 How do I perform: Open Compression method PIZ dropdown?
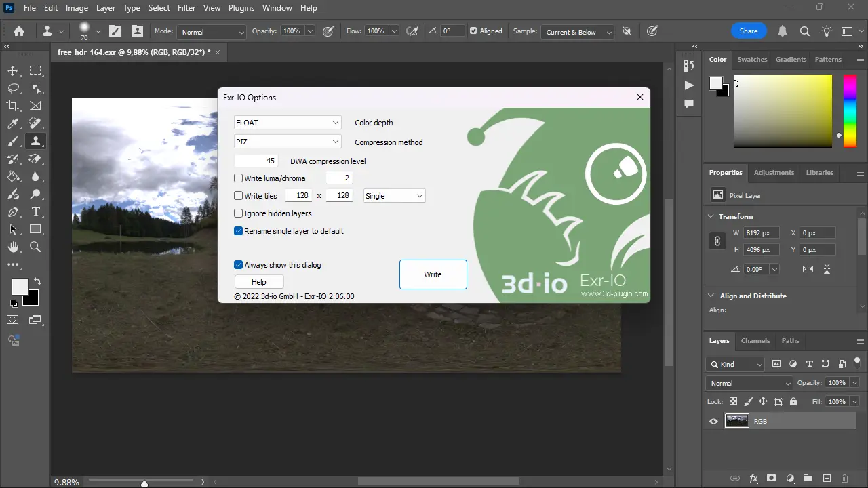coord(288,142)
